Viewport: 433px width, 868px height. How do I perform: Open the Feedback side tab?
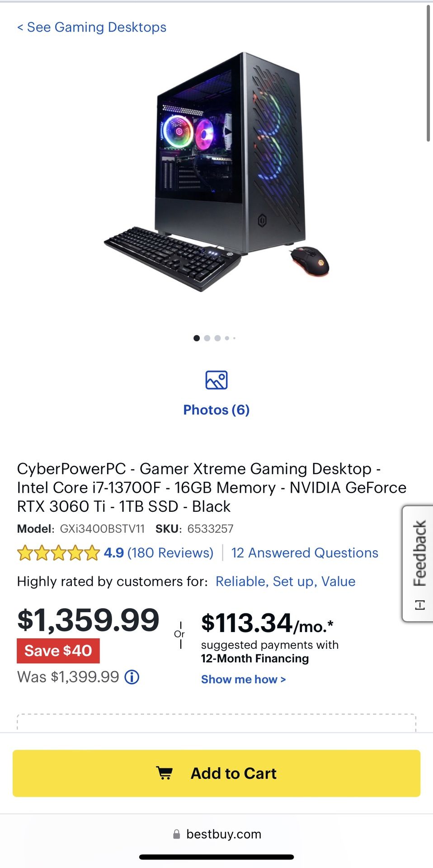point(418,563)
